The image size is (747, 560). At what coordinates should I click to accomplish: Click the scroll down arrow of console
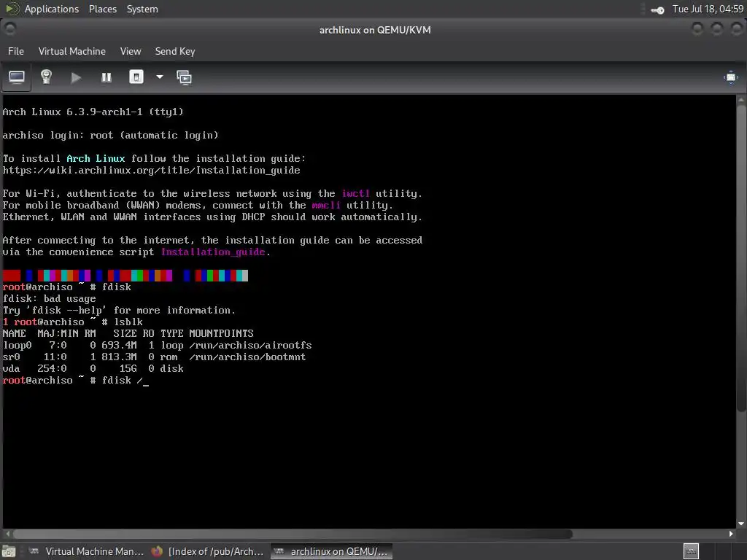coord(741,524)
